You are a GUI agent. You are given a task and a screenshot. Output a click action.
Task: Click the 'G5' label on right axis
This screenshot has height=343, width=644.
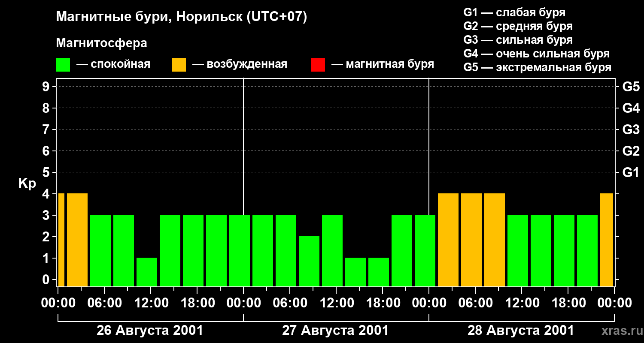pos(631,87)
